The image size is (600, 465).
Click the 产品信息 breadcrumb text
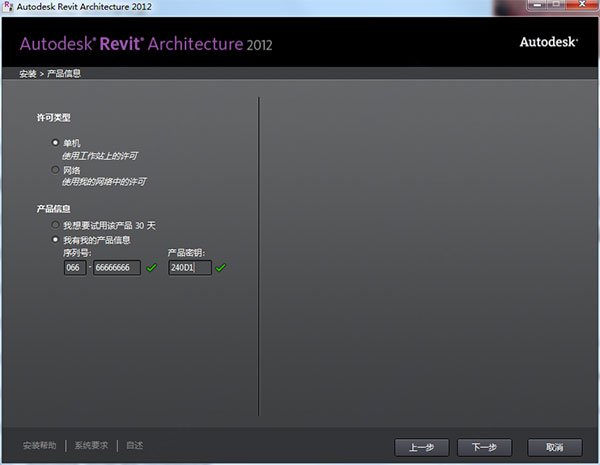pos(64,73)
